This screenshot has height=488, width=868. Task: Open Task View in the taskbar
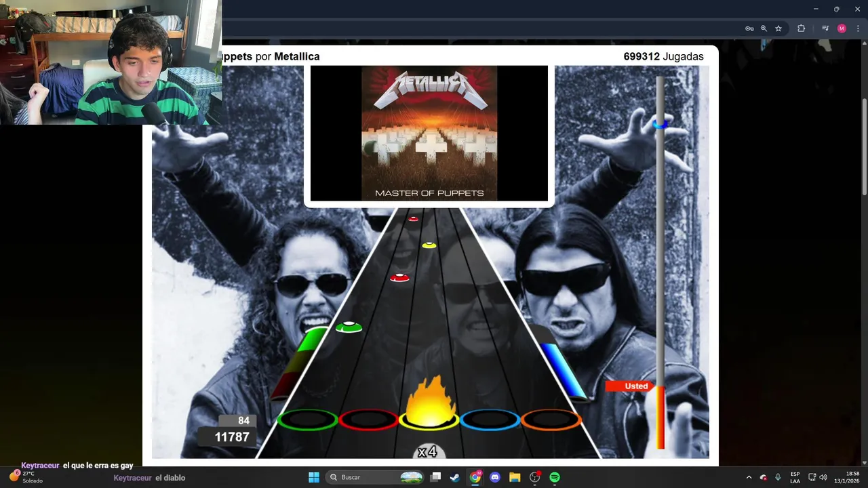436,477
